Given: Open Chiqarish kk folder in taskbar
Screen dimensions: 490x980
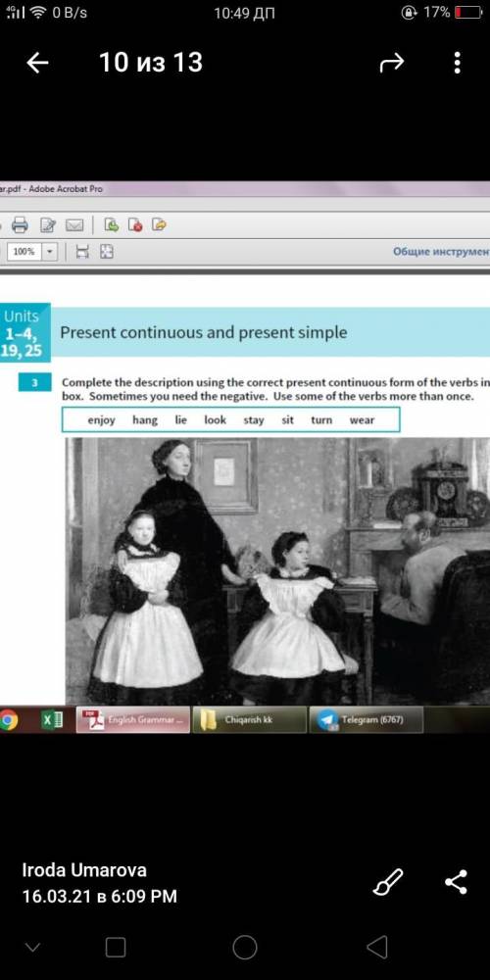Looking at the screenshot, I should (249, 720).
